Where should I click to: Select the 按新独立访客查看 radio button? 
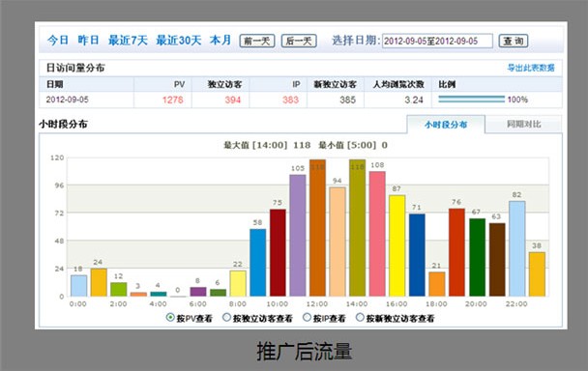pos(360,318)
